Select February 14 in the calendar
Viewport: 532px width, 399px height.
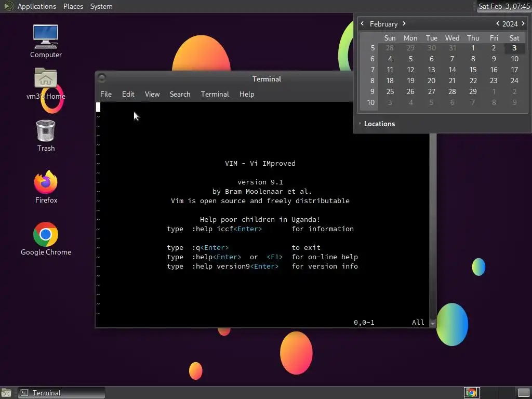pos(453,70)
